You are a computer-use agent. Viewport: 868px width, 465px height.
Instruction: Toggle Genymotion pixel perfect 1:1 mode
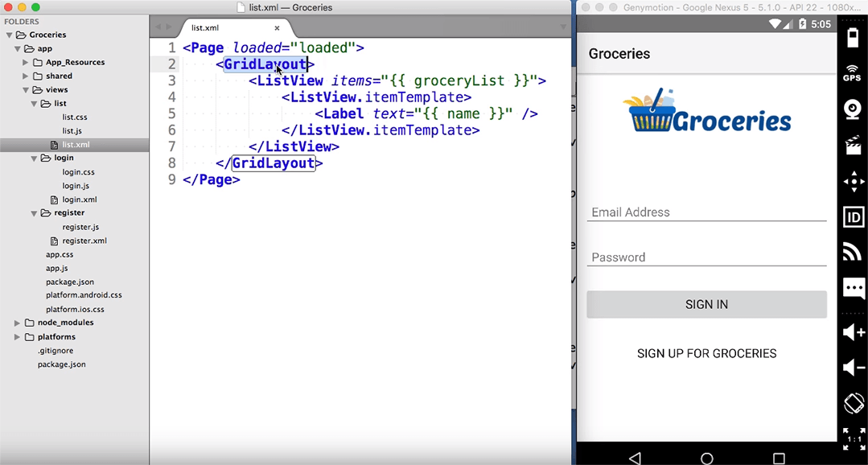[853, 438]
